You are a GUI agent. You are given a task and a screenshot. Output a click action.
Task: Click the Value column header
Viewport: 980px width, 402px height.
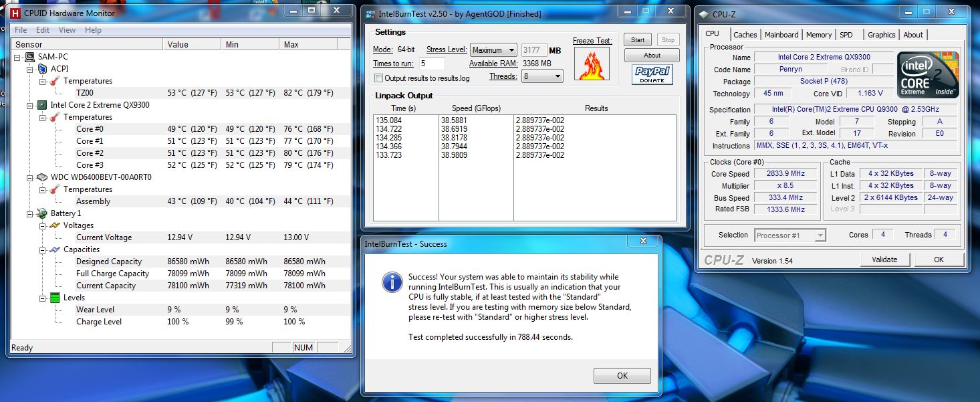[193, 44]
